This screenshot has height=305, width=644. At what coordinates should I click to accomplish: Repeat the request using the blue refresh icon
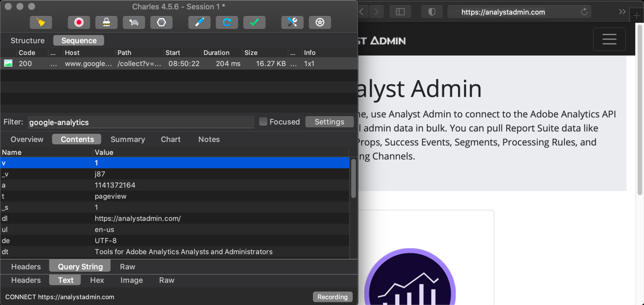tap(226, 22)
